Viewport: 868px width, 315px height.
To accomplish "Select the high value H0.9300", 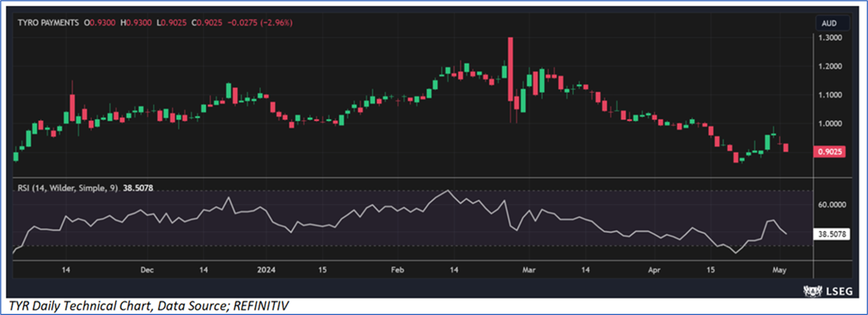I will [136, 23].
